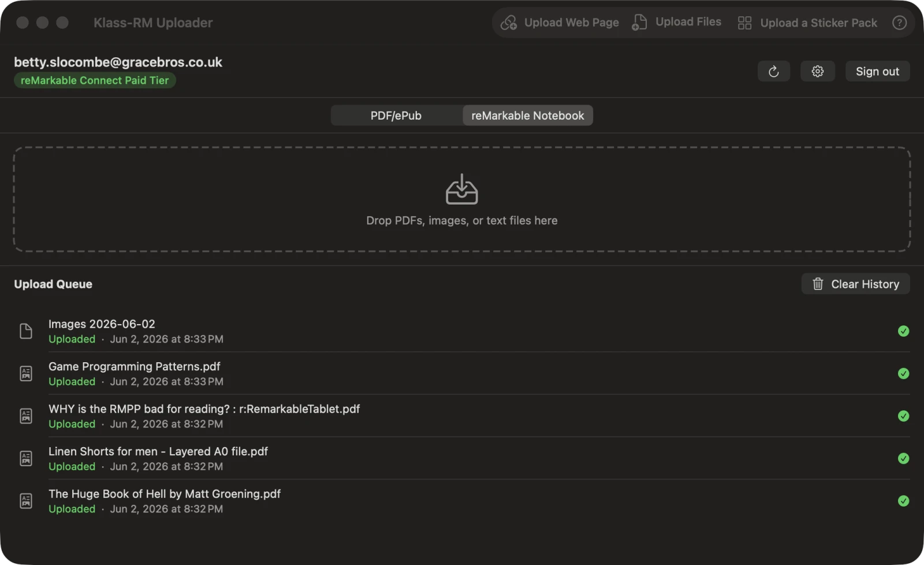Screen dimensions: 924x565
Task: Click green checkmark for Game Programming Patterns.pdf
Action: pos(903,373)
